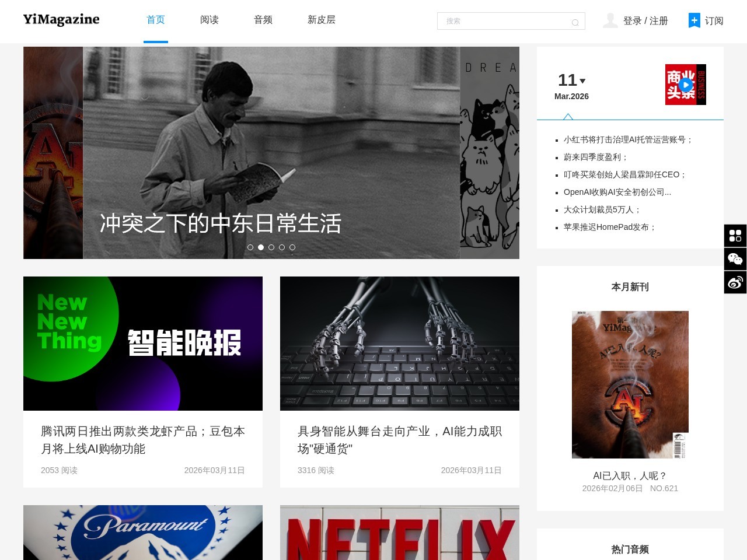
Task: Click the YiMagazine logo
Action: pyautogui.click(x=61, y=20)
